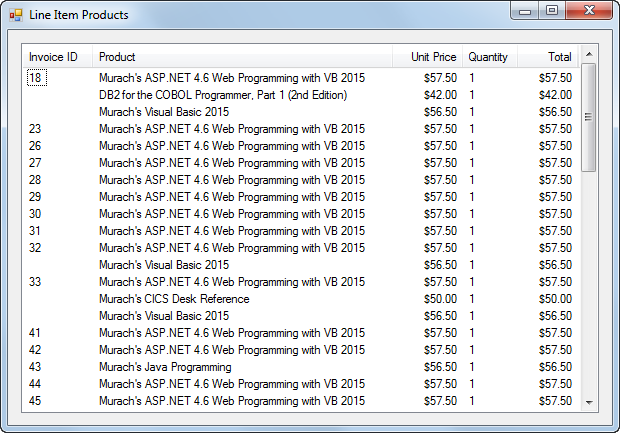620x433 pixels.
Task: Click invoice 43's $56.50 unit price
Action: point(440,367)
